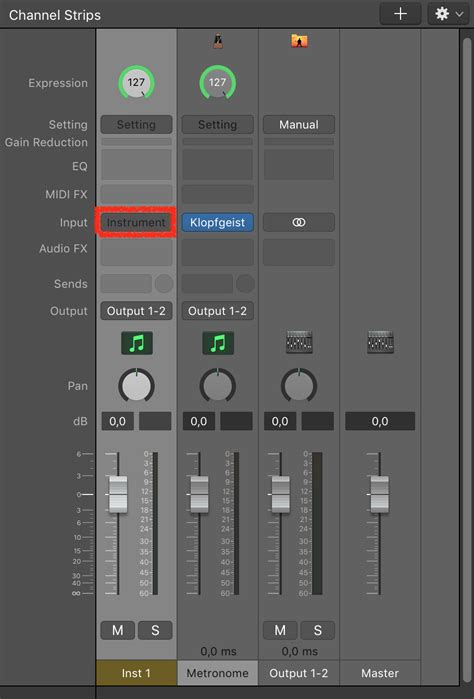Click the metronome icon above the Metronome strip
Viewport: 474px width, 699px height.
[218, 41]
